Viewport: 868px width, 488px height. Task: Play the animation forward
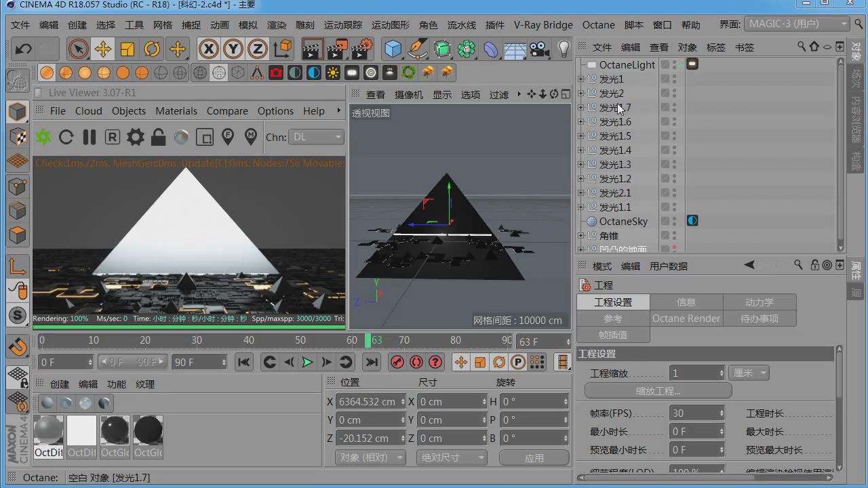[x=307, y=362]
